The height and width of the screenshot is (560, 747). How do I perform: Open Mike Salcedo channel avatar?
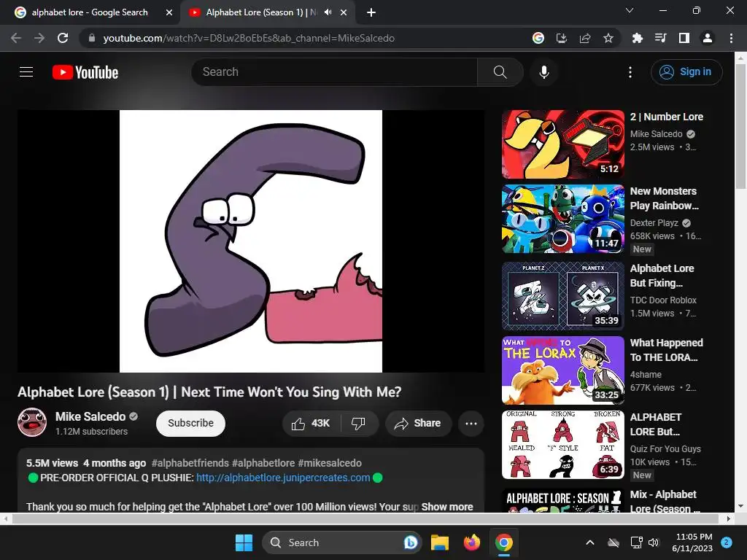coord(32,422)
